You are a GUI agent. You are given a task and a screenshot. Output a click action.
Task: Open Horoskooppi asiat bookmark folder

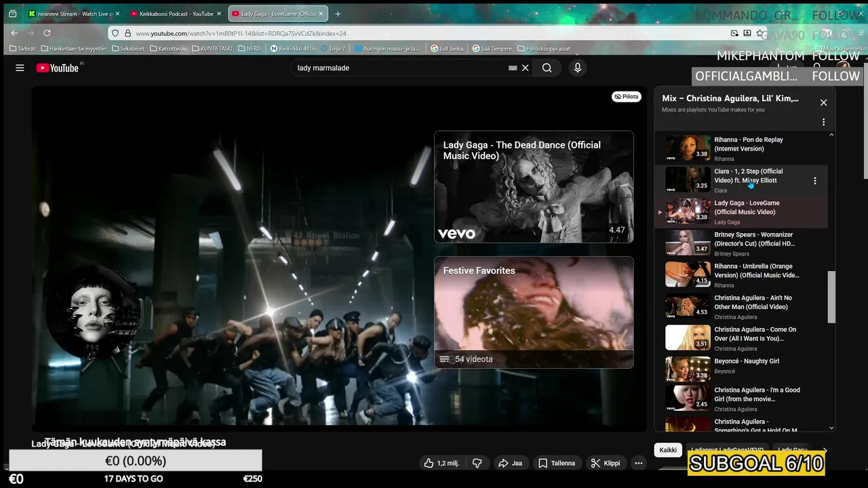tap(544, 49)
